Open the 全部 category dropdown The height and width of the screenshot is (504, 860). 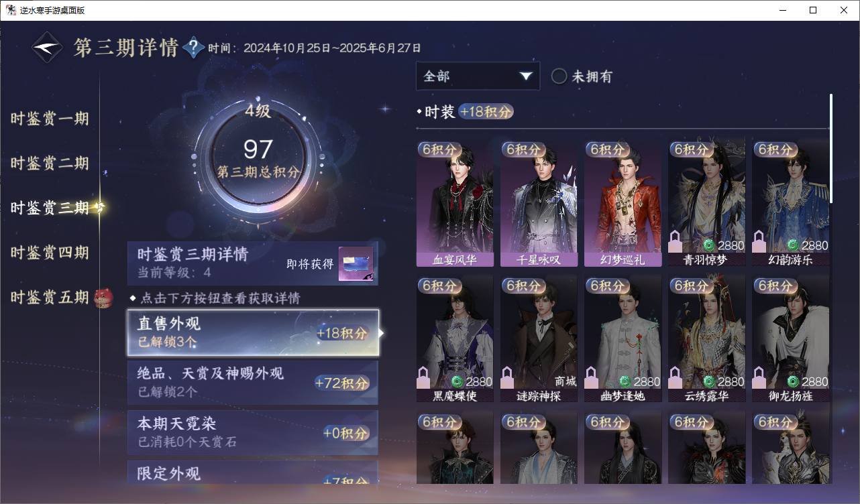click(478, 76)
